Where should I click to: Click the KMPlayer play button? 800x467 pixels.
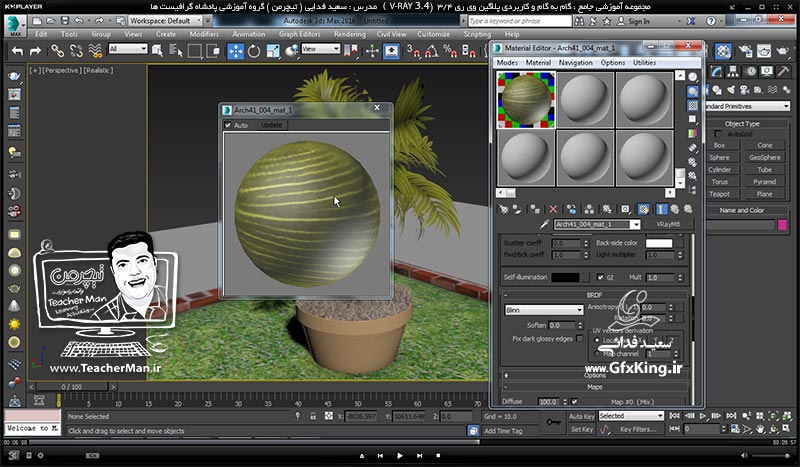pos(399,455)
